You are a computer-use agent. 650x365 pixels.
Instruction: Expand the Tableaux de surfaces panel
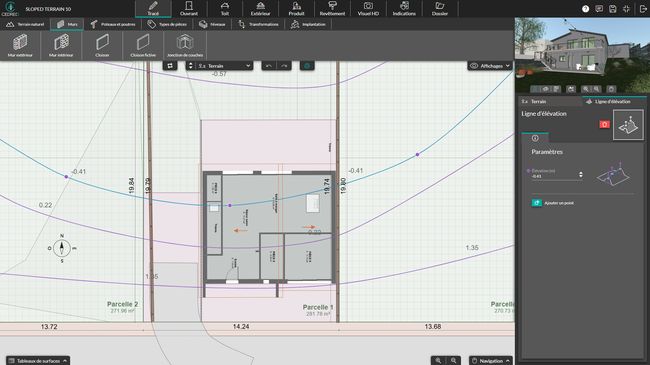pos(38,360)
